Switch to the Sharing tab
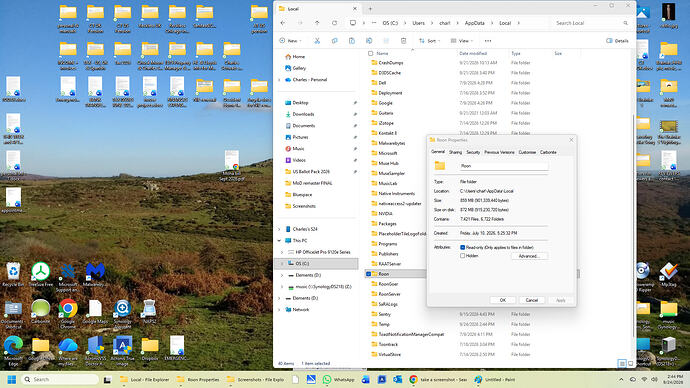The width and height of the screenshot is (690, 388). pos(455,152)
